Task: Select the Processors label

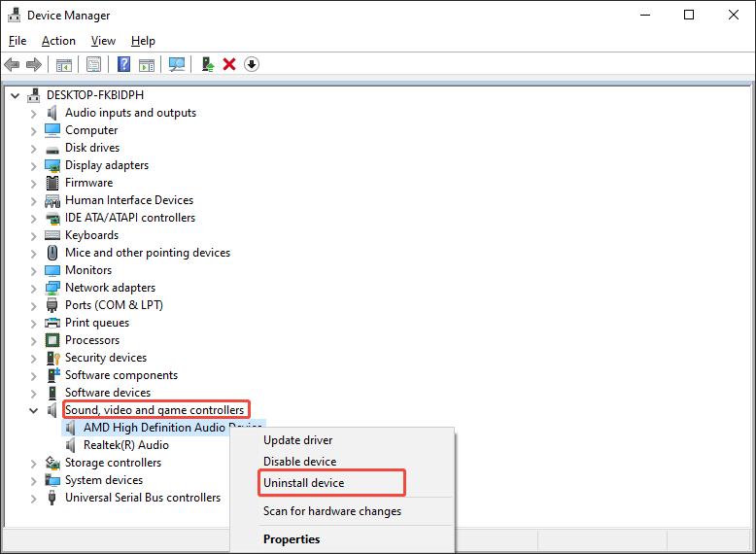Action: (92, 340)
